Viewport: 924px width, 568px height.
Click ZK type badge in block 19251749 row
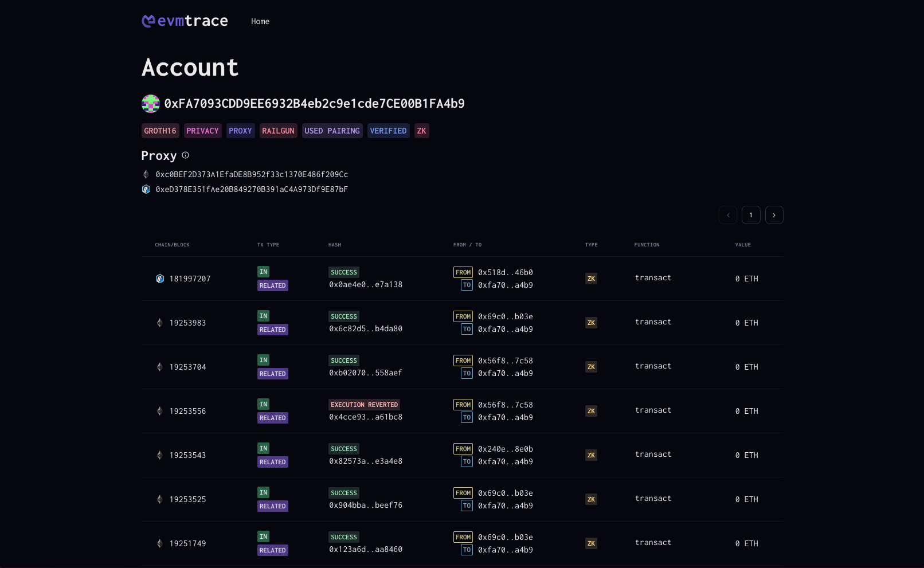pyautogui.click(x=591, y=543)
